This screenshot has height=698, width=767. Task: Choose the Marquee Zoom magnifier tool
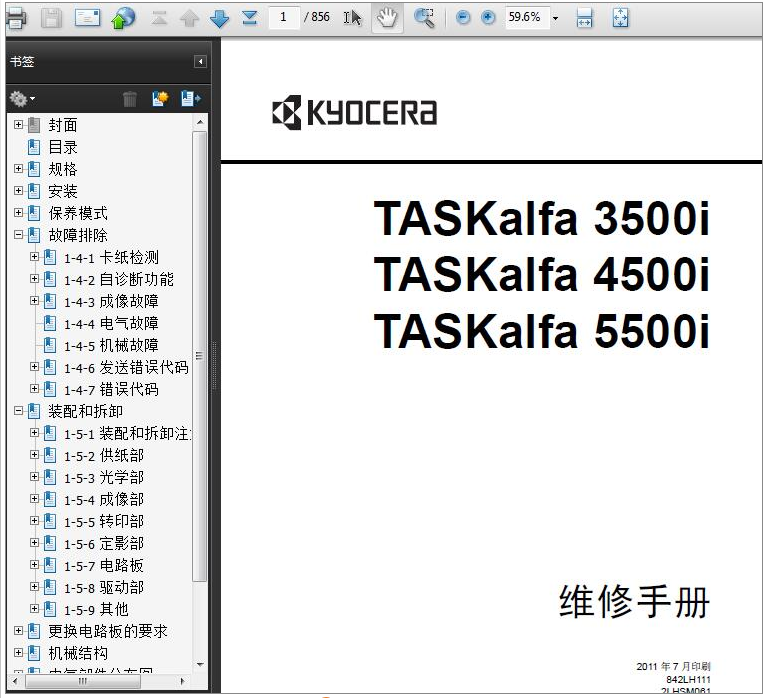(424, 18)
